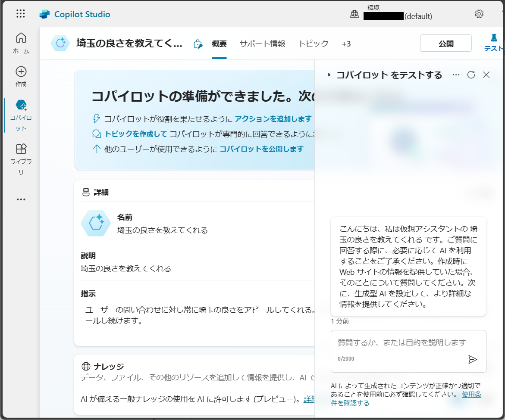Click the copilot hexagon icon in header
The width and height of the screenshot is (505, 420).
click(60, 43)
